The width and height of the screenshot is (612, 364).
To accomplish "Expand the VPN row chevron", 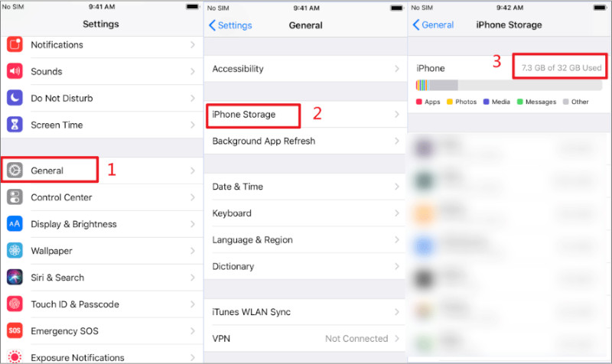I will (396, 339).
